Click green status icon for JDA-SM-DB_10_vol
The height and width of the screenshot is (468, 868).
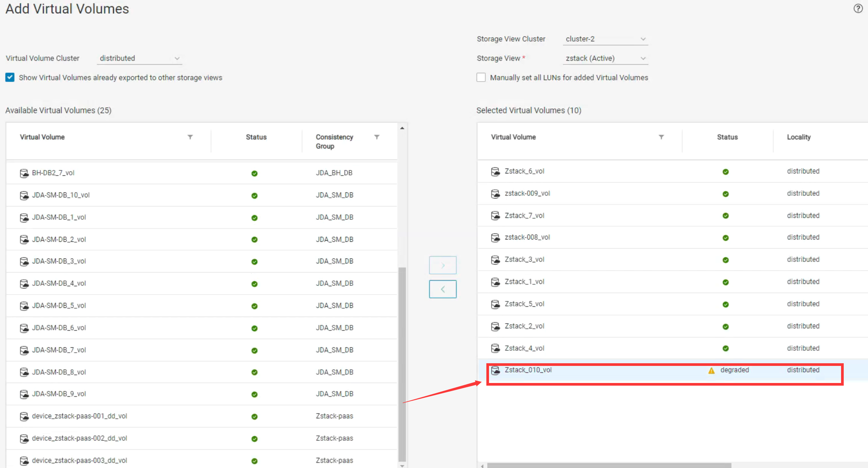(254, 195)
